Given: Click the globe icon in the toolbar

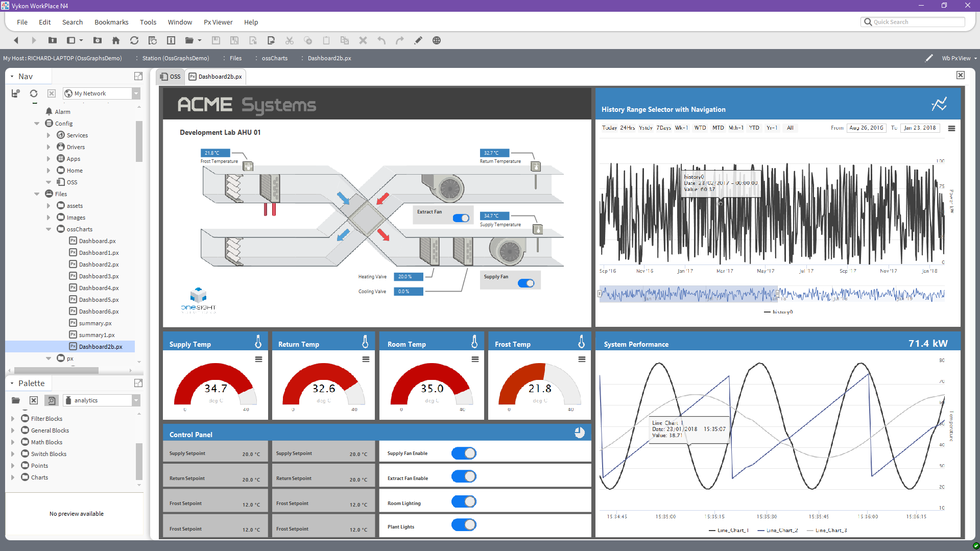Looking at the screenshot, I should [x=437, y=40].
